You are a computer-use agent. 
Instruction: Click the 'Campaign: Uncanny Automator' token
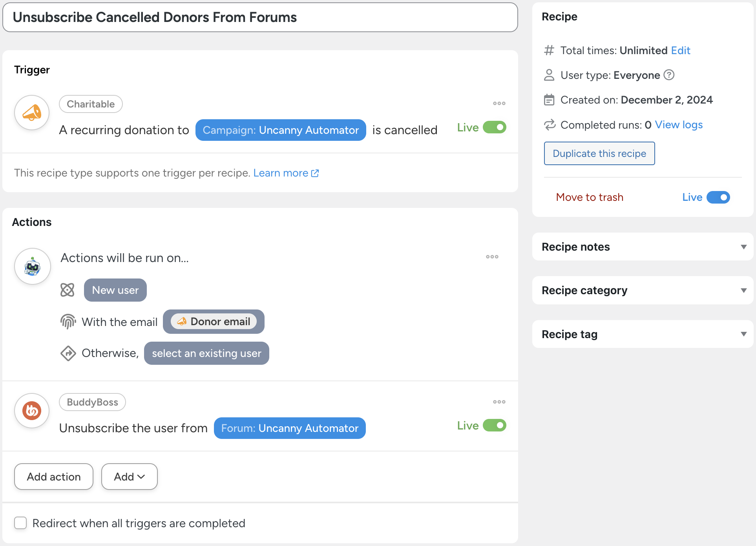pos(281,130)
